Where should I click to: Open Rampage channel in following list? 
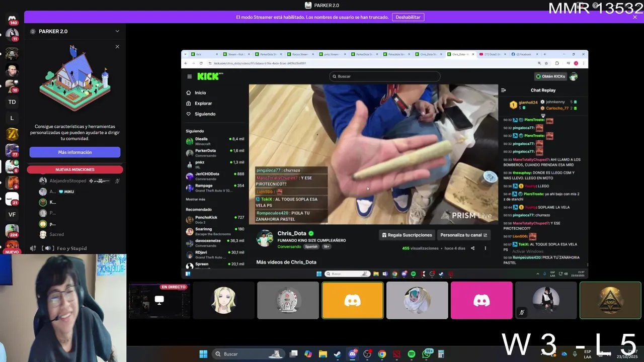tap(215, 188)
